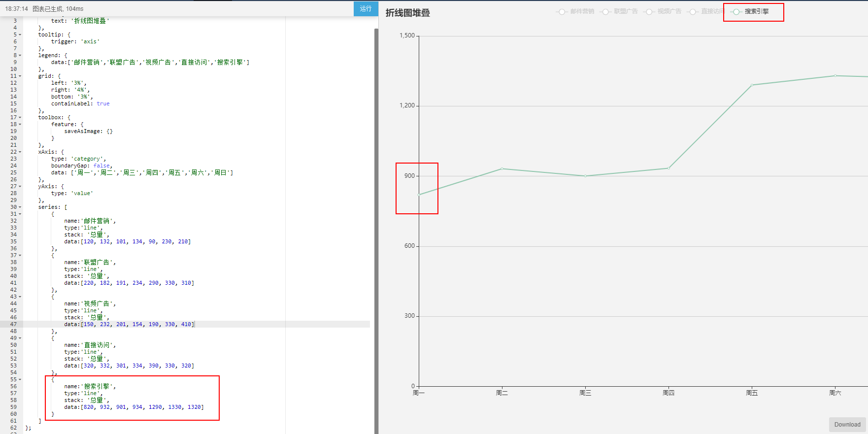
Task: Collapse the tooltip block at line 5
Action: (x=20, y=35)
